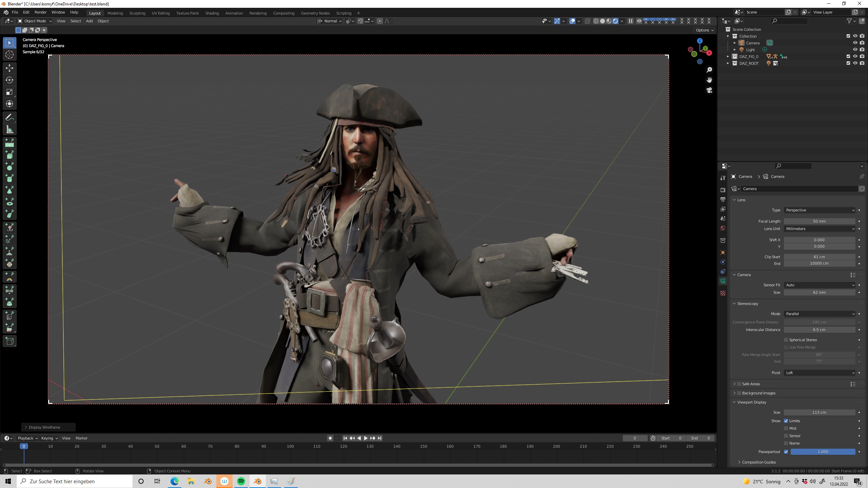Select the Measure ruler tool

[9, 129]
